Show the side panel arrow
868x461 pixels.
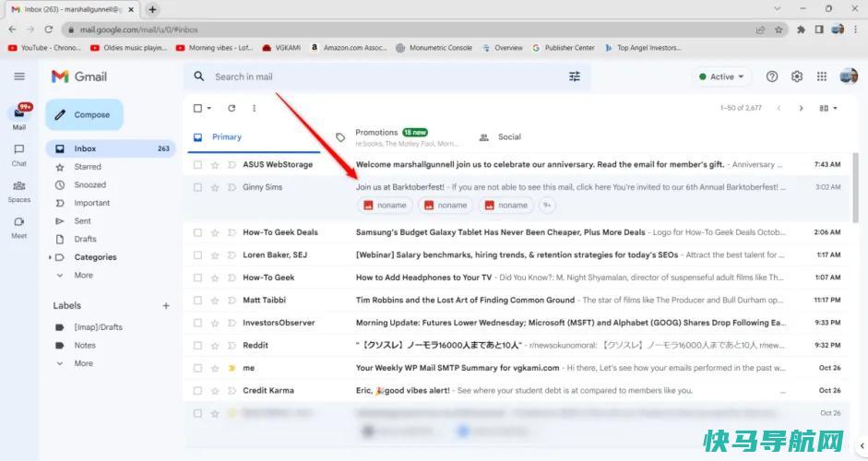point(862,445)
